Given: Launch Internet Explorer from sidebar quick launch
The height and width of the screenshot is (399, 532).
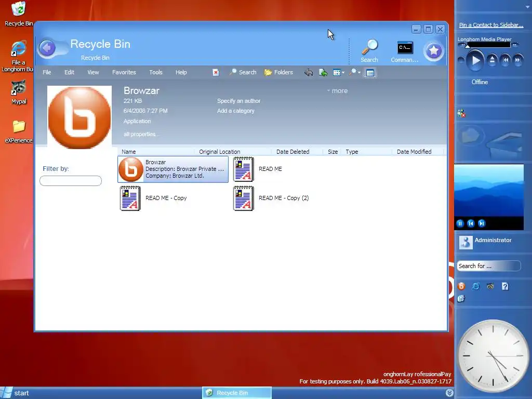Looking at the screenshot, I should (x=476, y=286).
